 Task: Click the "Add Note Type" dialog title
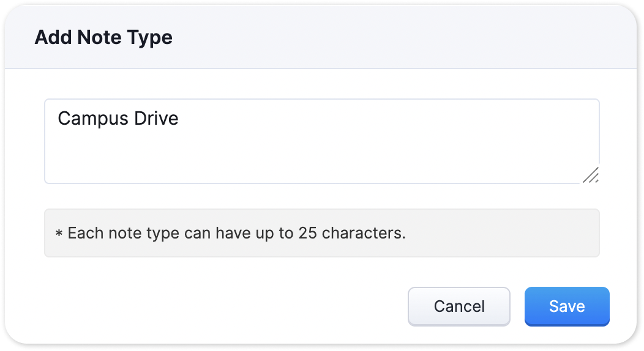(103, 38)
